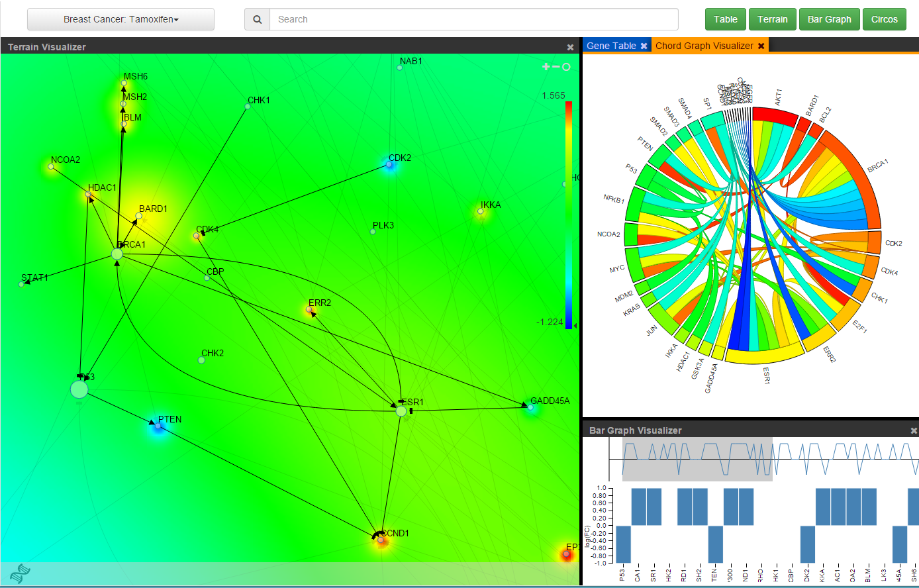Select the STAT1 node in terrain
The image size is (919, 588).
pos(21,284)
